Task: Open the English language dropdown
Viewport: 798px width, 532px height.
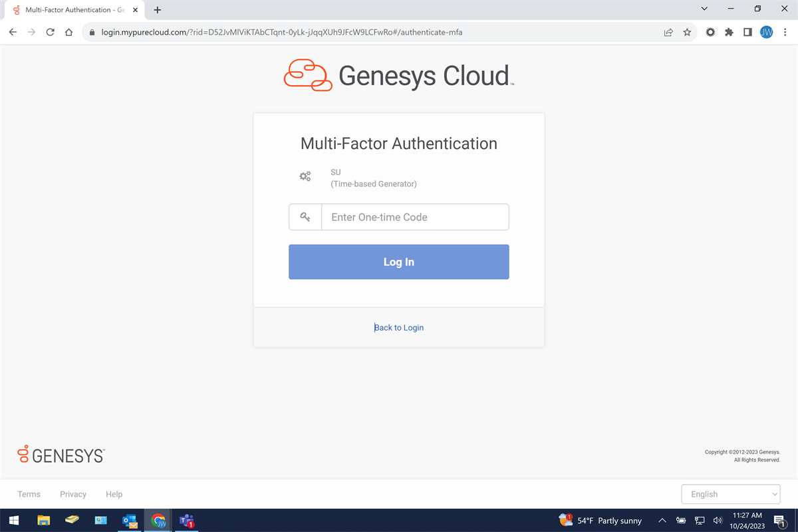Action: pos(730,494)
